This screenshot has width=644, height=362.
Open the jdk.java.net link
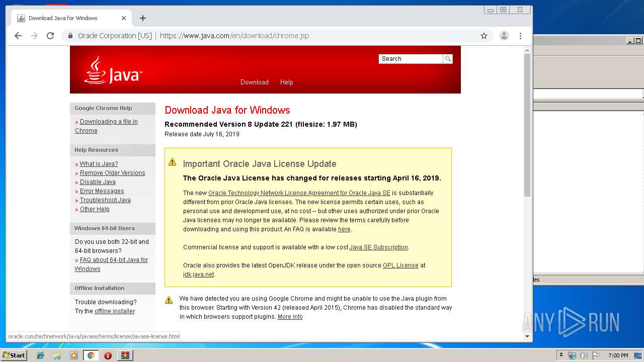199,275
